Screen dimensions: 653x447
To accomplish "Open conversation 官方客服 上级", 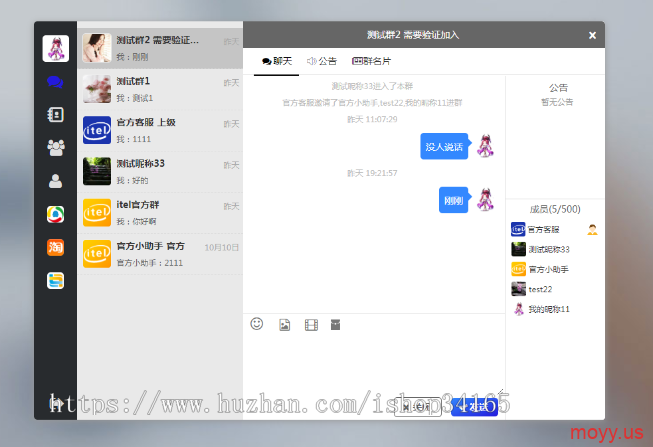I will pyautogui.click(x=160, y=130).
